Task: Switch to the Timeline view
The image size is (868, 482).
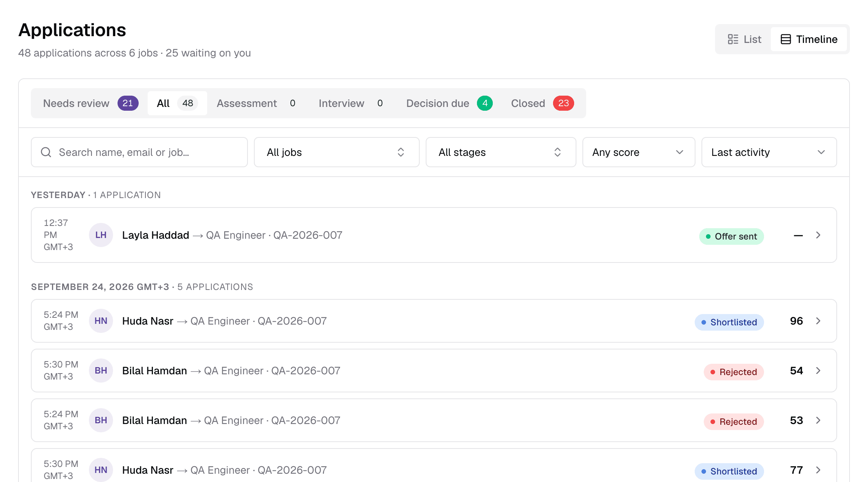Action: [809, 39]
